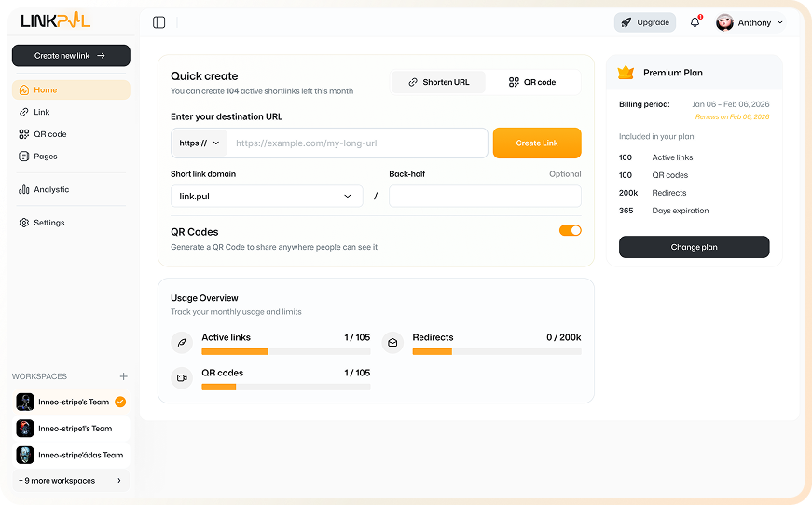Open Home in the sidebar
The height and width of the screenshot is (505, 812).
(x=71, y=90)
